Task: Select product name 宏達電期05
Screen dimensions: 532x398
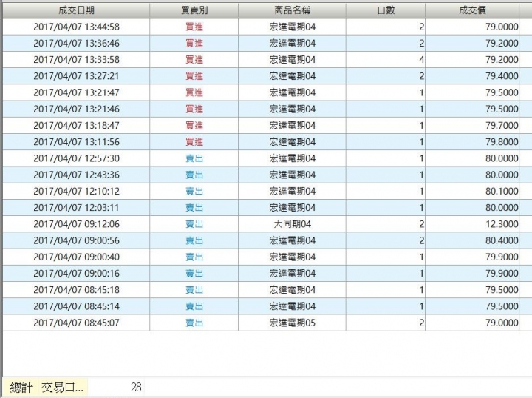Action: pos(292,323)
